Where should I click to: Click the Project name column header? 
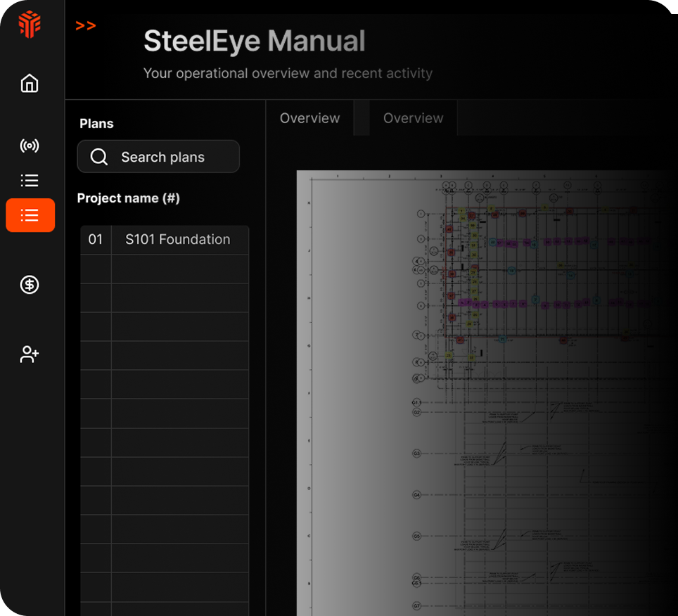[128, 198]
